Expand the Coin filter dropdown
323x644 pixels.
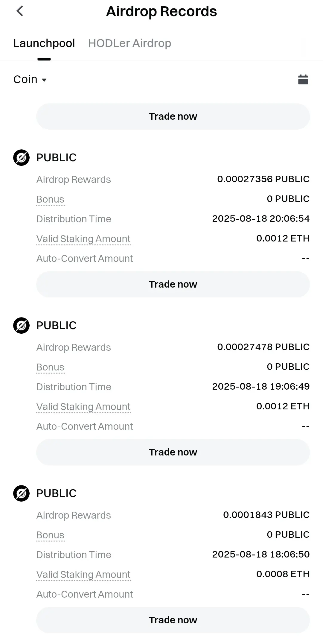click(30, 80)
